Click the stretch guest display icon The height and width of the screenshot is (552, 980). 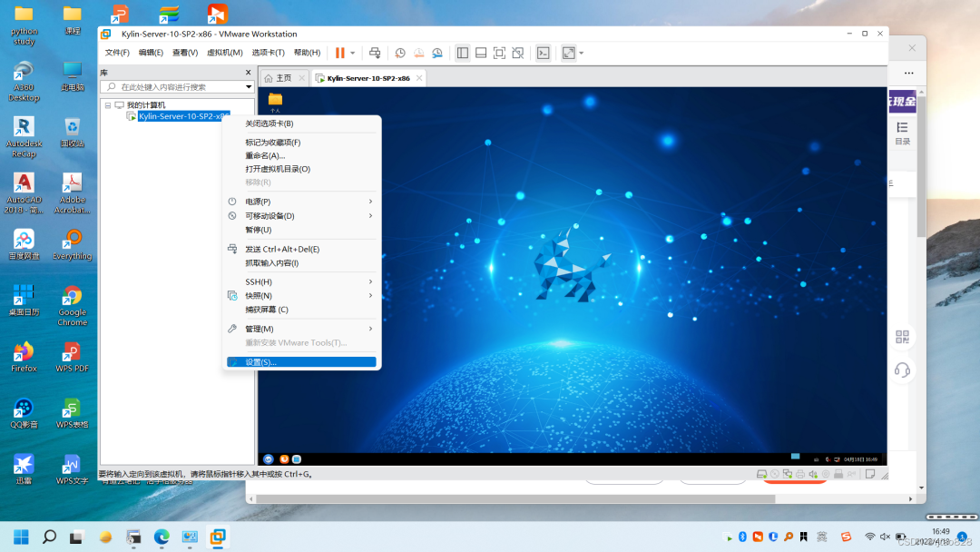click(569, 54)
